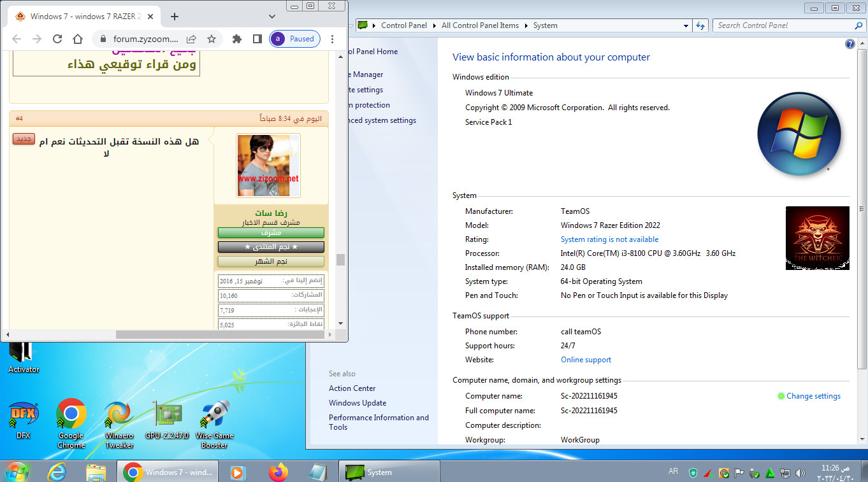
Task: Expand arrow after Control Panel breadcrumb
Action: point(434,25)
